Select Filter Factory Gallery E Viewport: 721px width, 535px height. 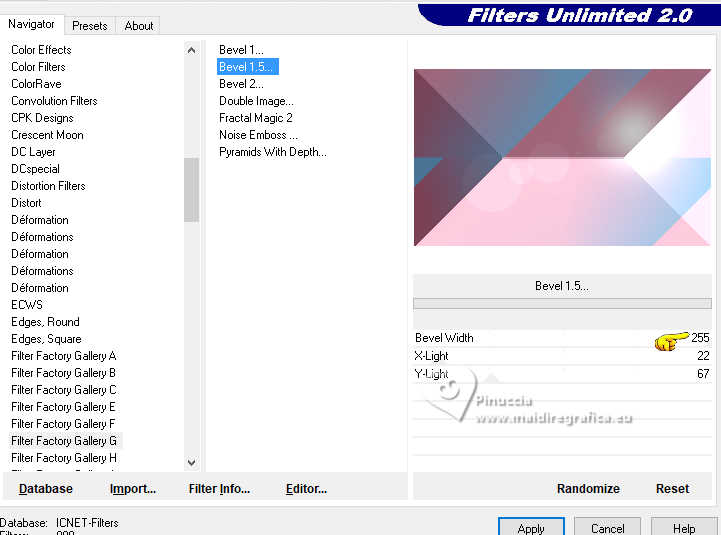click(63, 407)
